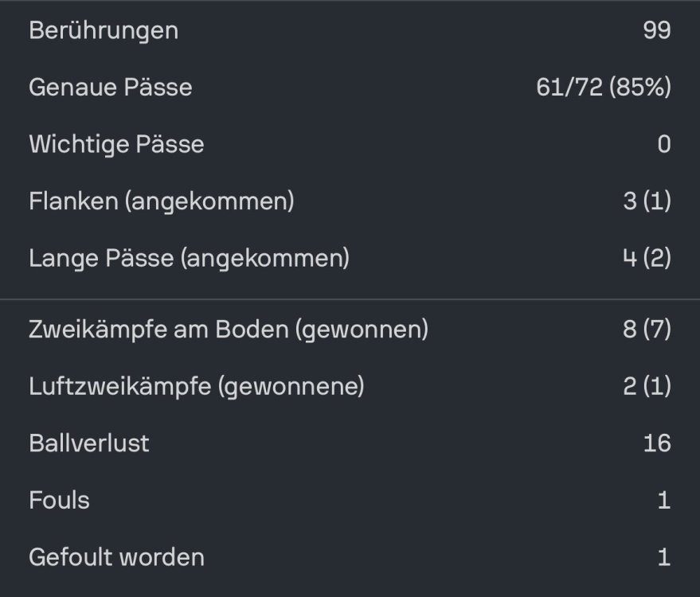
Task: Click the Luftzweikämpfe (gewonnene) label
Action: pyautogui.click(x=197, y=386)
